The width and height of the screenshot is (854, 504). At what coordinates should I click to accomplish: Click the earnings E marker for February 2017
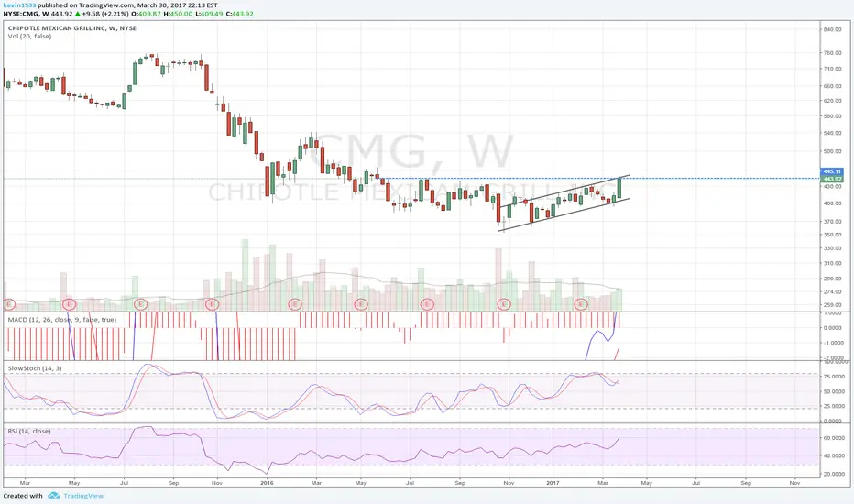pos(581,304)
